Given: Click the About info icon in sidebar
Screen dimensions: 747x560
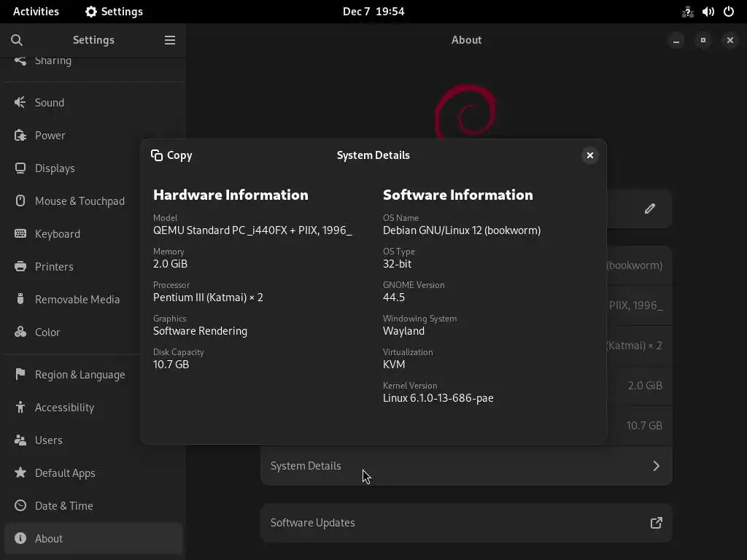Looking at the screenshot, I should coord(20,539).
